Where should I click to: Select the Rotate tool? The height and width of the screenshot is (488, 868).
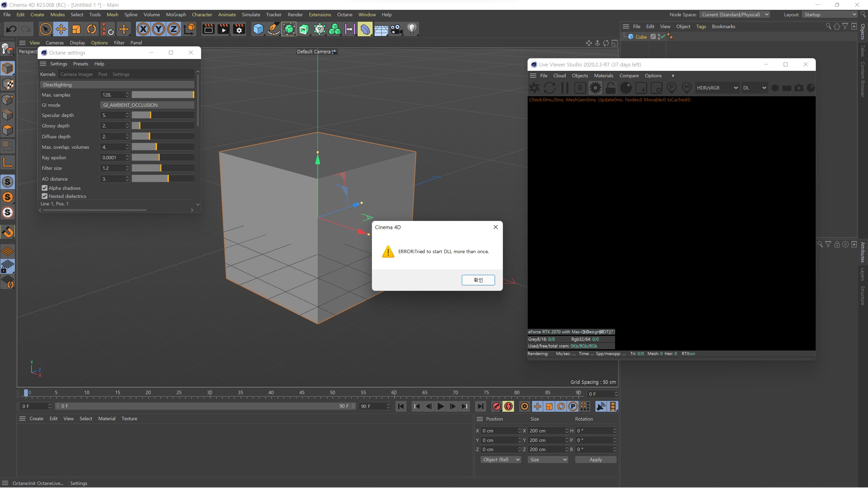point(92,29)
